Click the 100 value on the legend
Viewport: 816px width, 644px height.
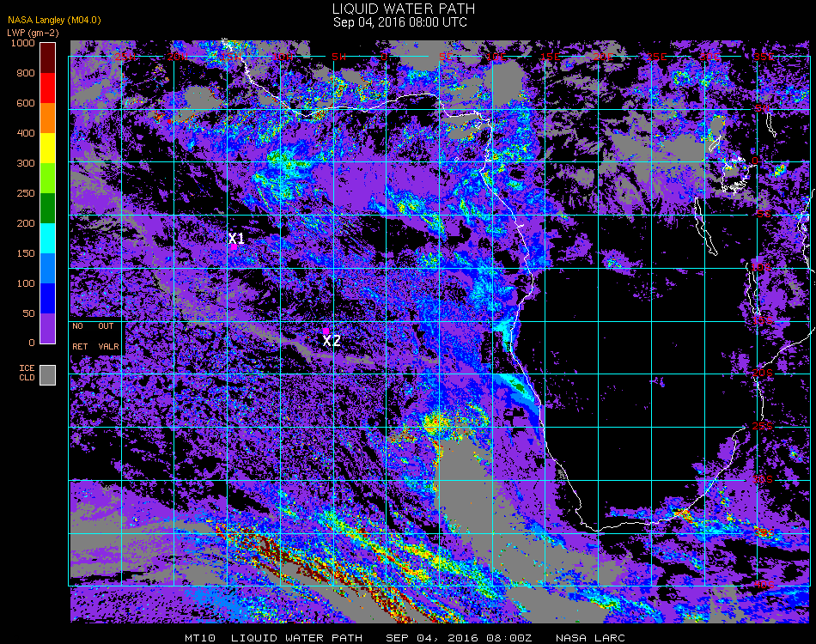coord(26,283)
